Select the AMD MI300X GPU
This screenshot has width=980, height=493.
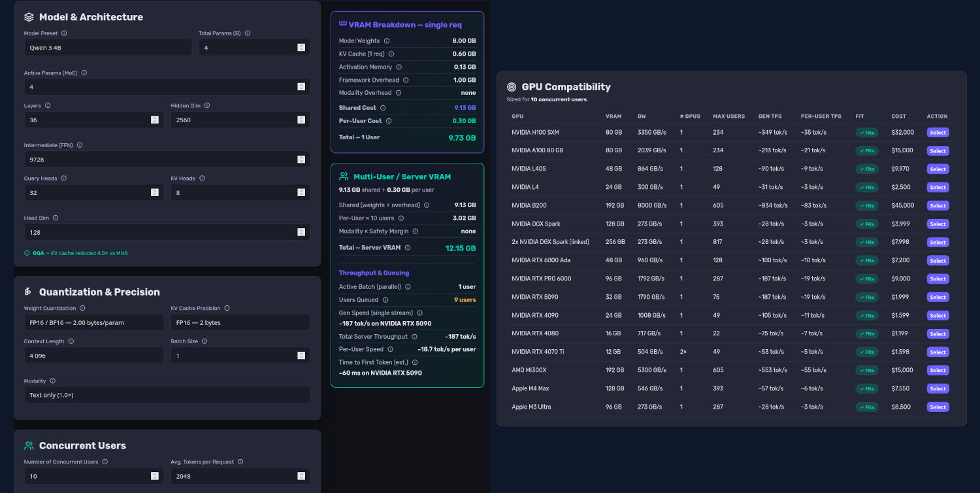click(x=938, y=371)
